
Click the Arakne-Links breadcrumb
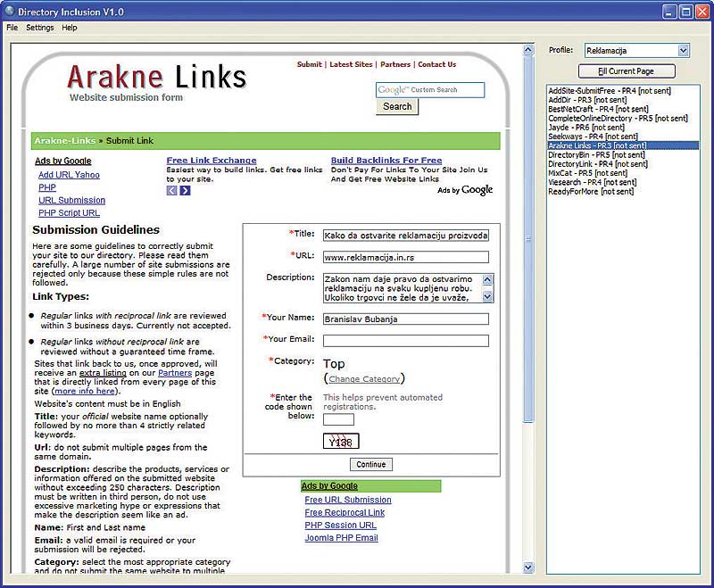point(64,141)
